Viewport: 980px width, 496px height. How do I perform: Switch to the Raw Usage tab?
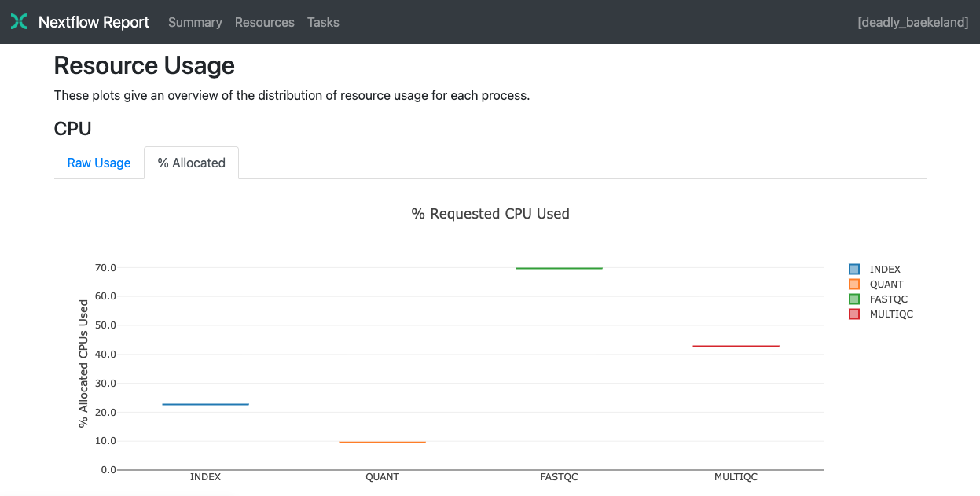pos(99,163)
